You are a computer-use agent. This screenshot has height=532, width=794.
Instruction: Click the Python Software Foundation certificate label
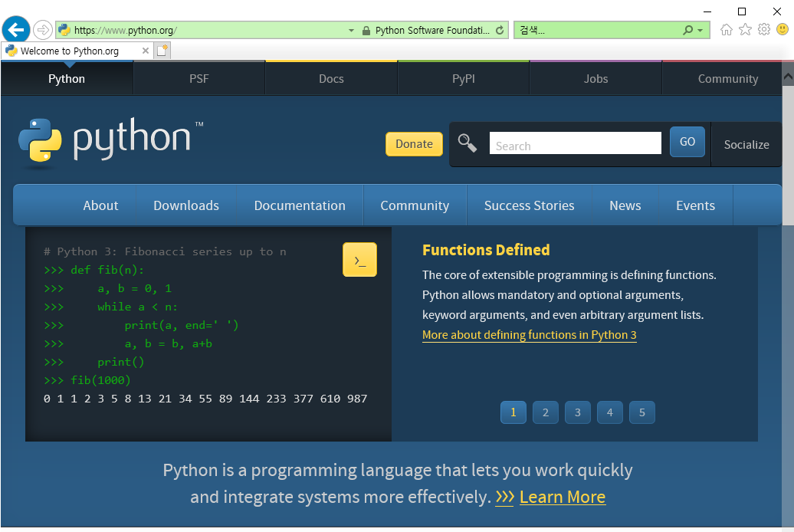coord(432,31)
